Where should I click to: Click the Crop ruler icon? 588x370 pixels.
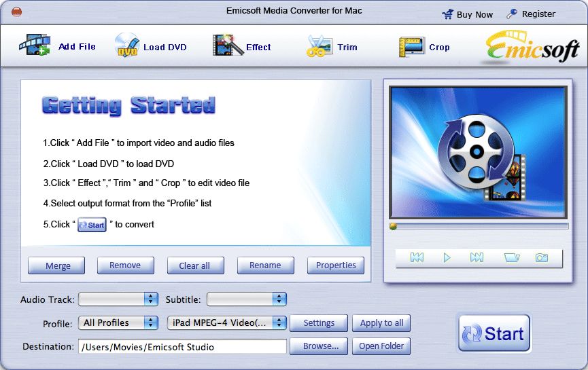click(411, 47)
